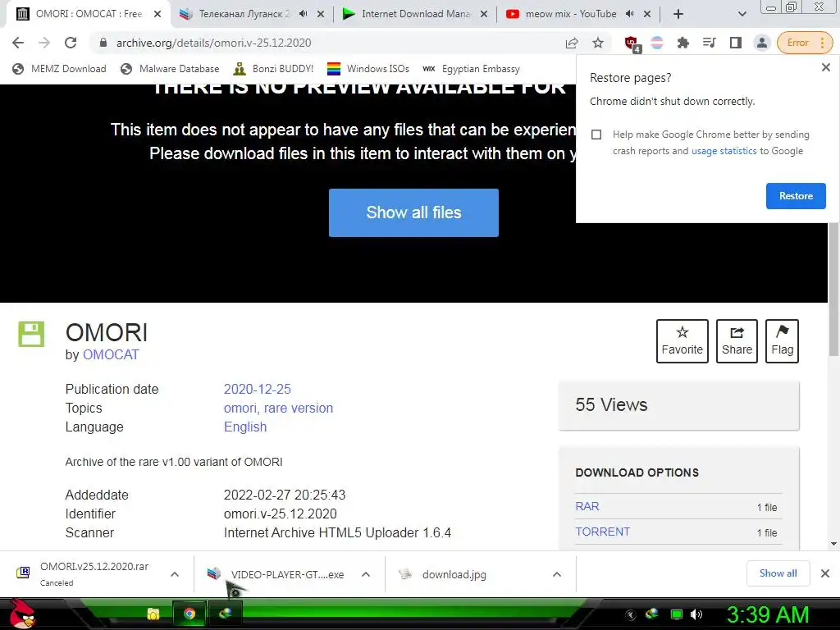Open the Extensions puzzle piece menu

point(683,43)
